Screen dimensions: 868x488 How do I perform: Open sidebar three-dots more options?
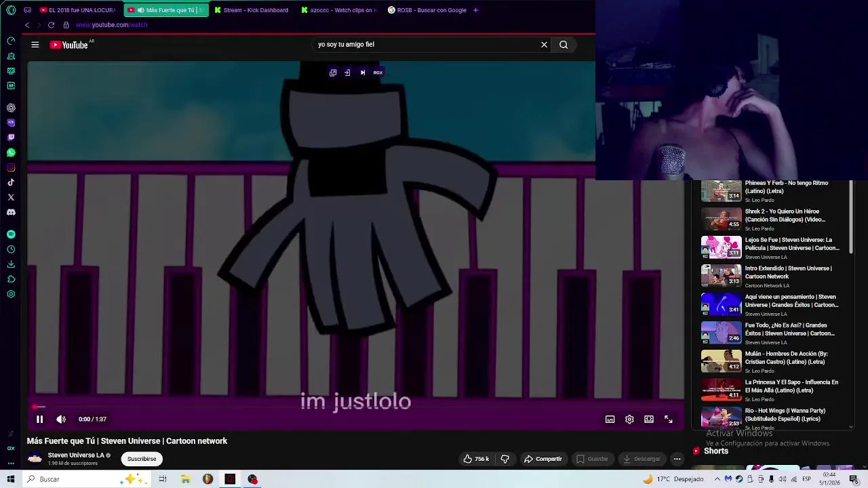[x=11, y=464]
